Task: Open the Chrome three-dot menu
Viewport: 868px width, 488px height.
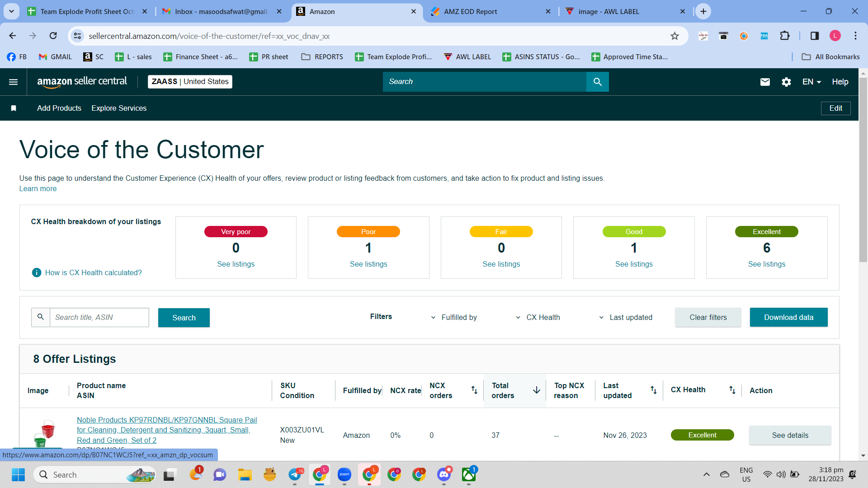Action: coord(855,36)
